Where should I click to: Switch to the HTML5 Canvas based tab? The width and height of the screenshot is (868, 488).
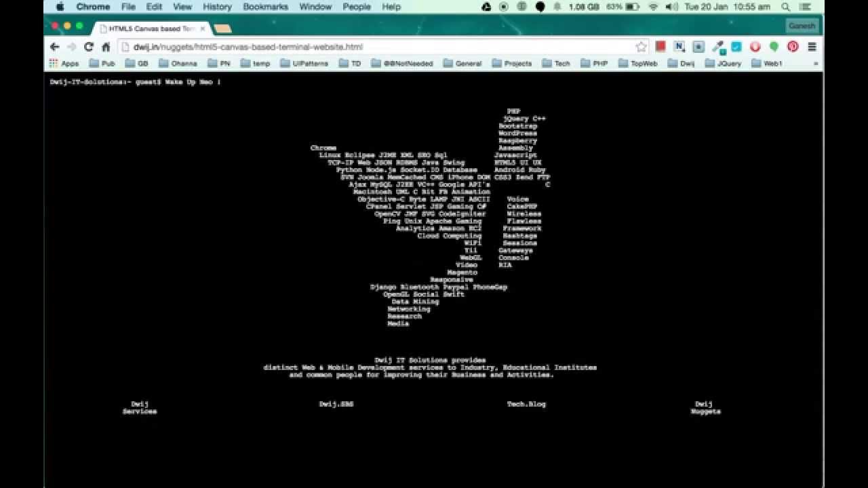(146, 28)
